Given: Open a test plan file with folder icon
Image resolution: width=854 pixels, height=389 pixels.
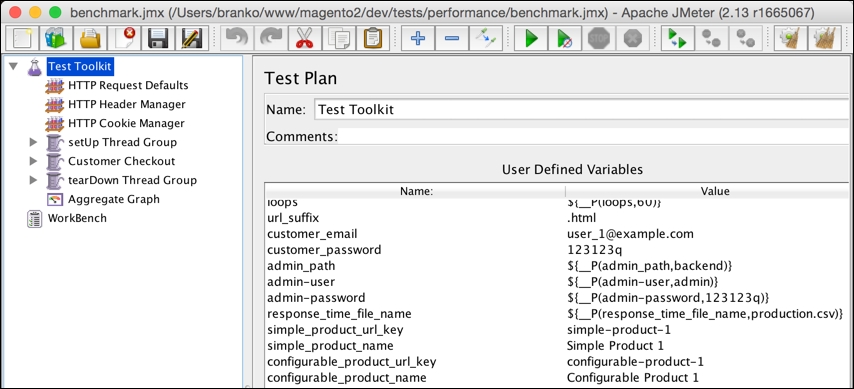Looking at the screenshot, I should click(90, 38).
